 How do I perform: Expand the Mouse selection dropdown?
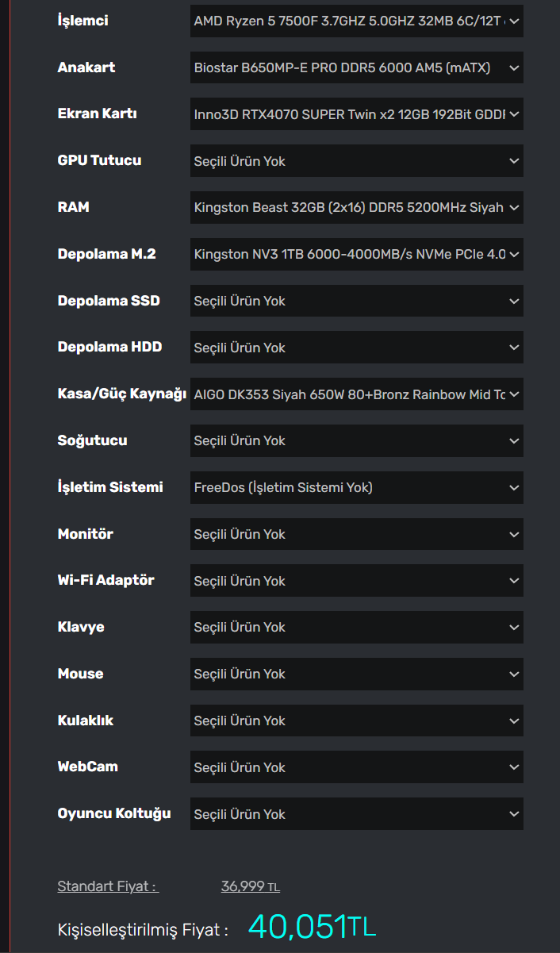[356, 674]
